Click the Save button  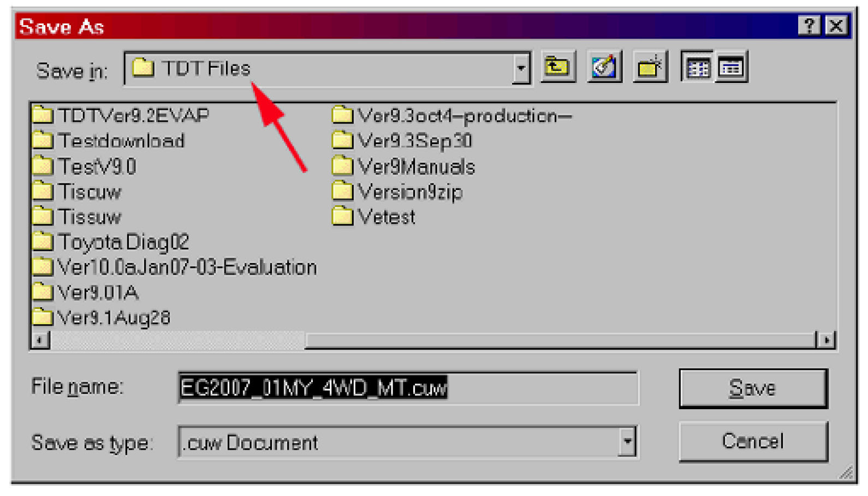753,388
